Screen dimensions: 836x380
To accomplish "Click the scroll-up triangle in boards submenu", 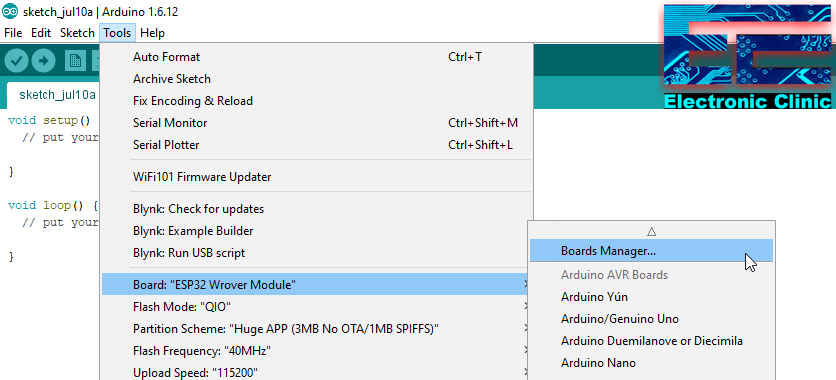I will tap(651, 231).
